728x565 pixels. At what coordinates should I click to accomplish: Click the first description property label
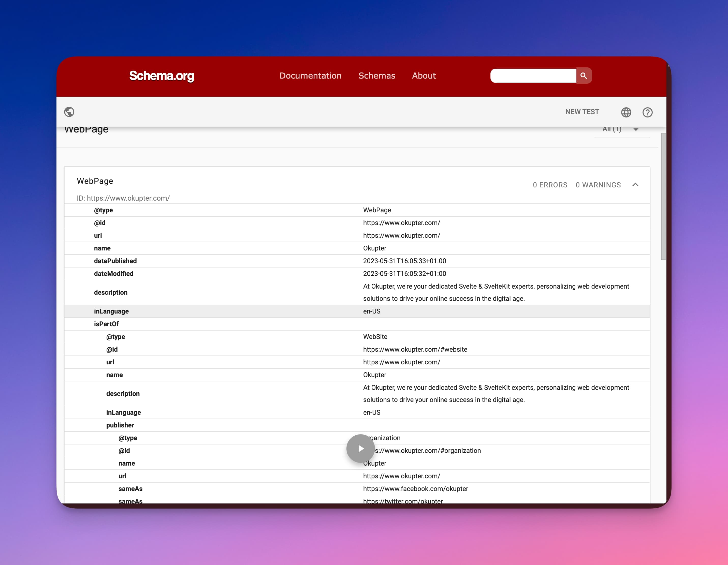[111, 292]
